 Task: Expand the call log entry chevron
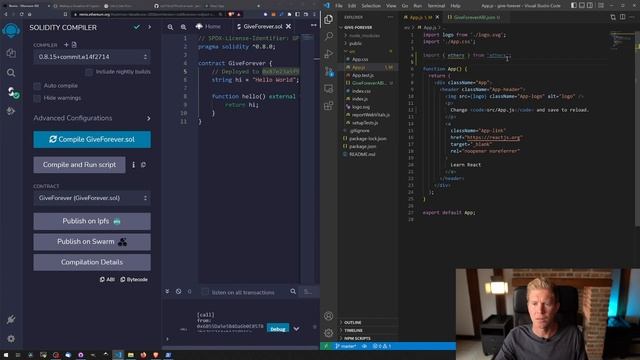tap(296, 329)
